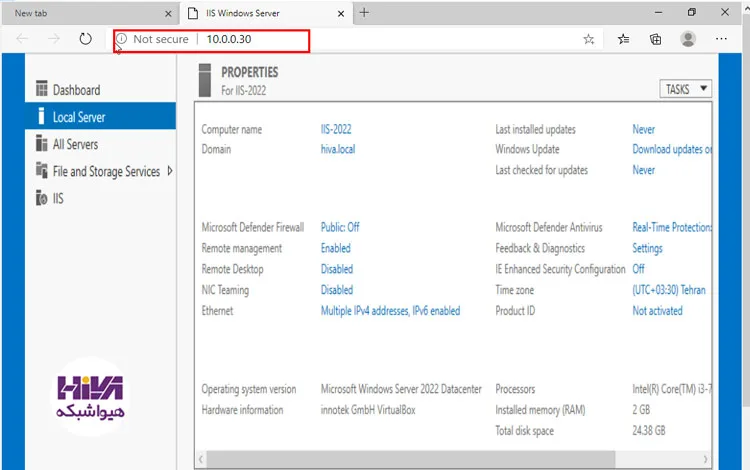Click IE Enhanced Security Configuration Off link

[639, 269]
